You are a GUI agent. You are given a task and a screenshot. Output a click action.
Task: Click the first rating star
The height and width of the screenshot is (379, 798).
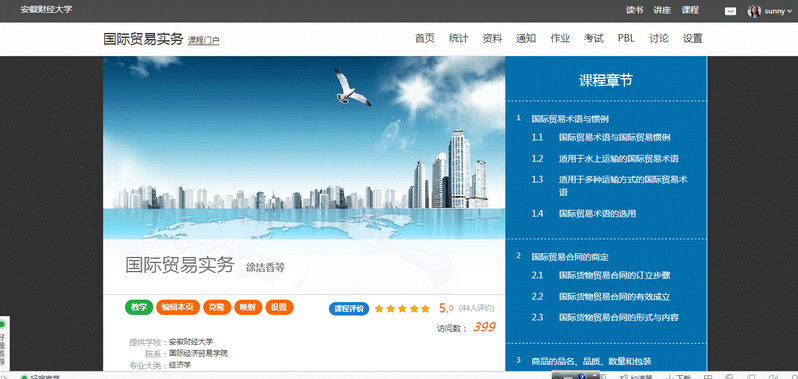(379, 308)
